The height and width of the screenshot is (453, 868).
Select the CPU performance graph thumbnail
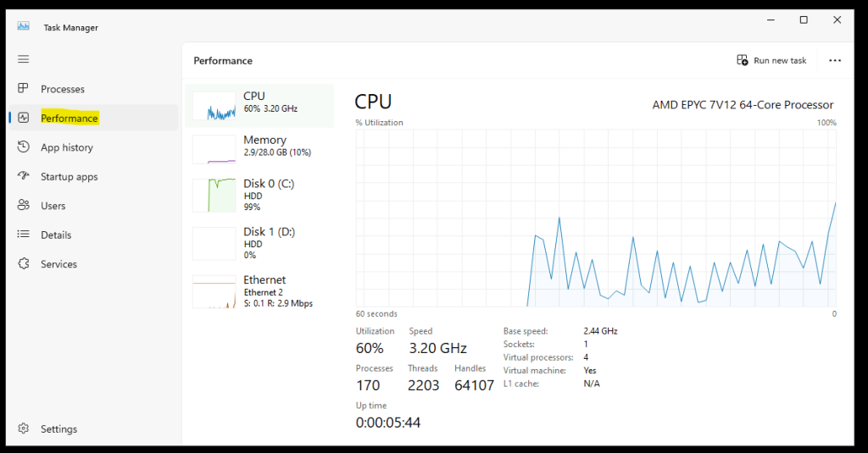pyautogui.click(x=214, y=106)
